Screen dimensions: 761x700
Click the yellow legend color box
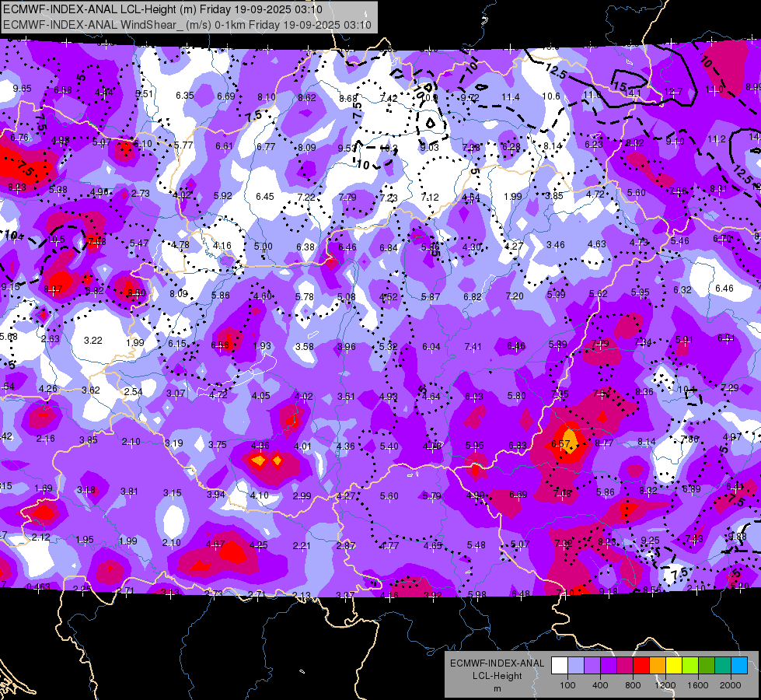click(674, 666)
